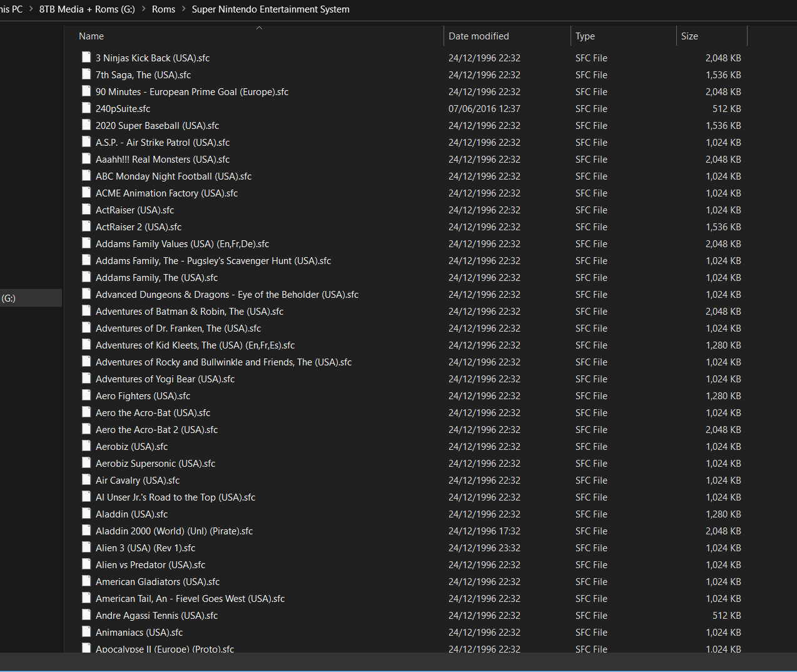Sort files by the Name column
Image resolution: width=797 pixels, height=672 pixels.
click(x=91, y=36)
